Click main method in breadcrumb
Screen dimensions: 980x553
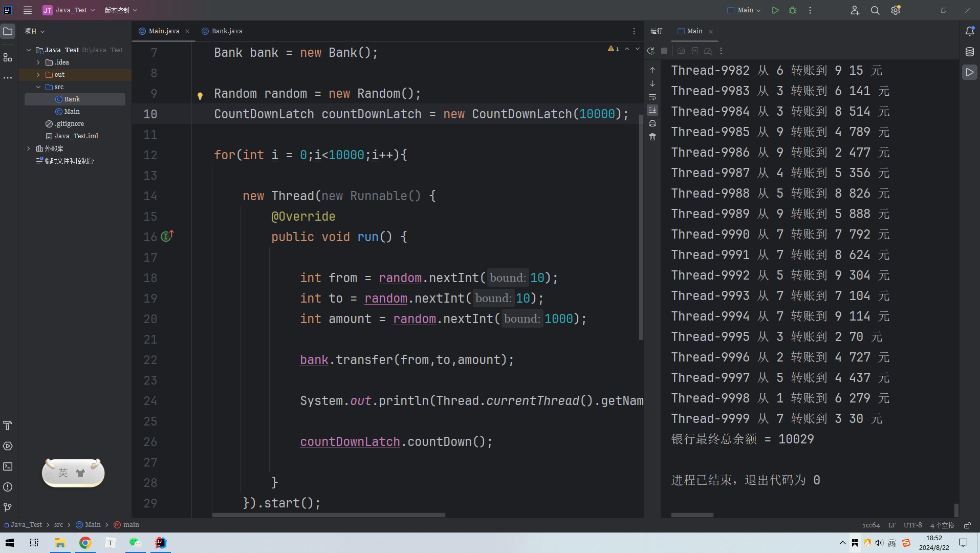click(x=126, y=525)
